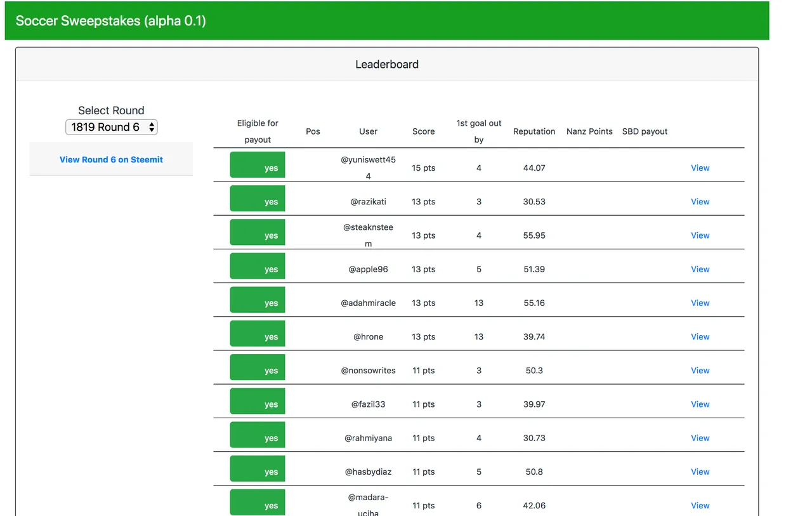Image resolution: width=812 pixels, height=516 pixels.
Task: Click View link for @razikati
Action: click(x=700, y=202)
